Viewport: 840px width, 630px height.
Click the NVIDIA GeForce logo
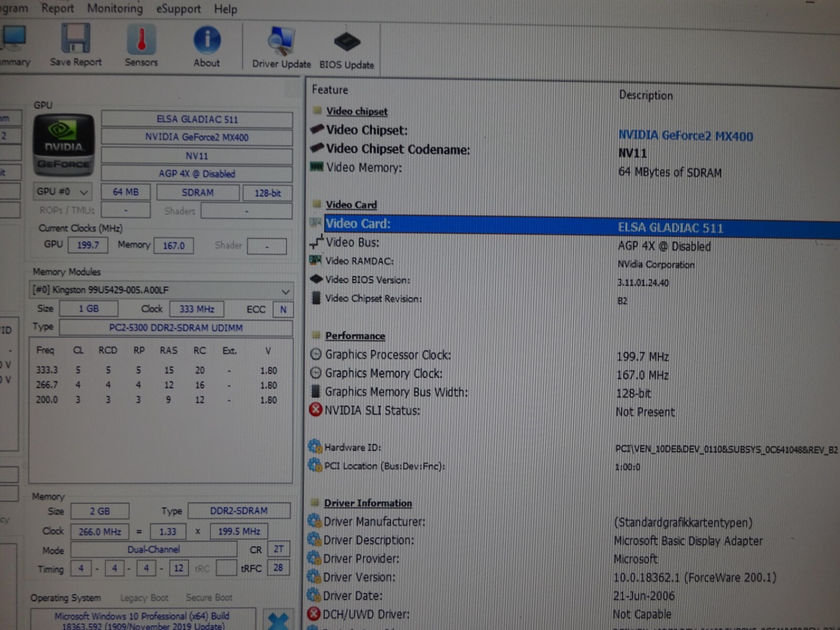(64, 145)
